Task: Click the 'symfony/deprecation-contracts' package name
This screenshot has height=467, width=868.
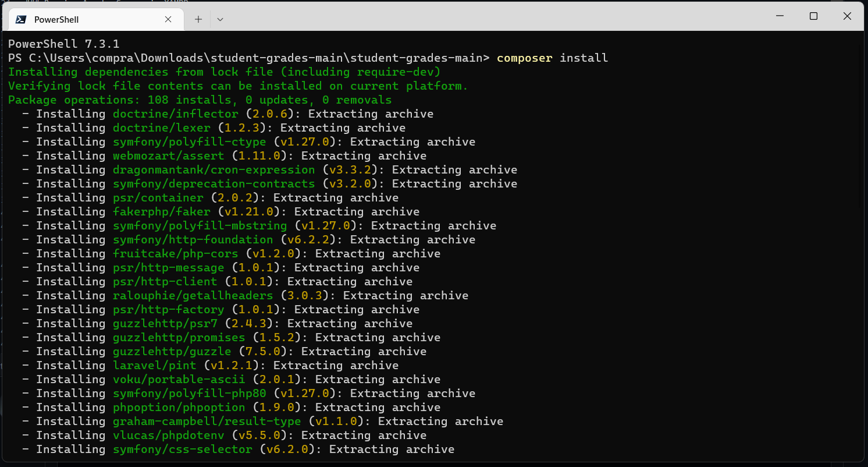Action: pos(214,183)
